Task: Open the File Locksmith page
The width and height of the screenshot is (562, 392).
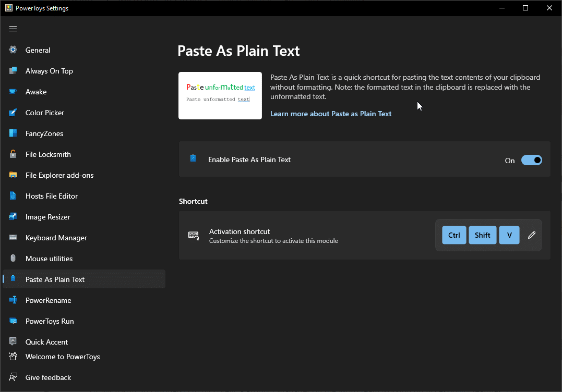Action: pyautogui.click(x=83, y=154)
